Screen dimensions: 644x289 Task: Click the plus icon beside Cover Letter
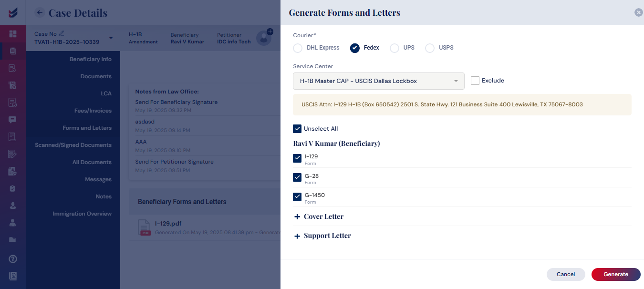tap(297, 217)
